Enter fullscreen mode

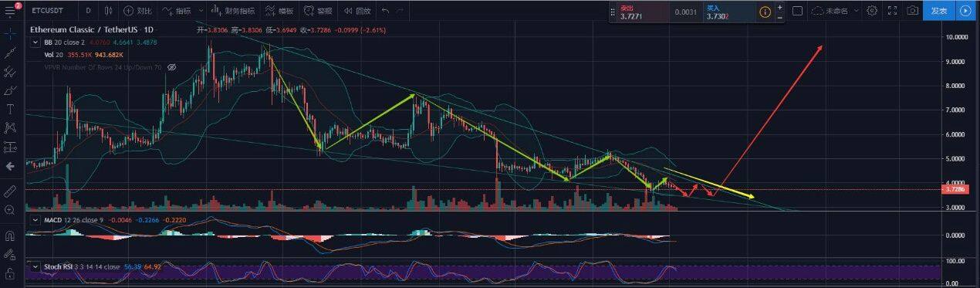(893, 11)
